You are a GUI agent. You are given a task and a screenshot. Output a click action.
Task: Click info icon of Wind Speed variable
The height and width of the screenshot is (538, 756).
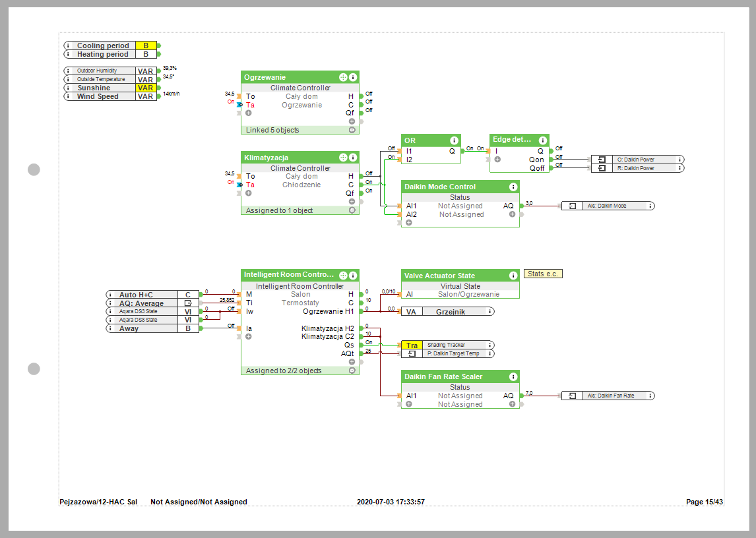tap(68, 96)
